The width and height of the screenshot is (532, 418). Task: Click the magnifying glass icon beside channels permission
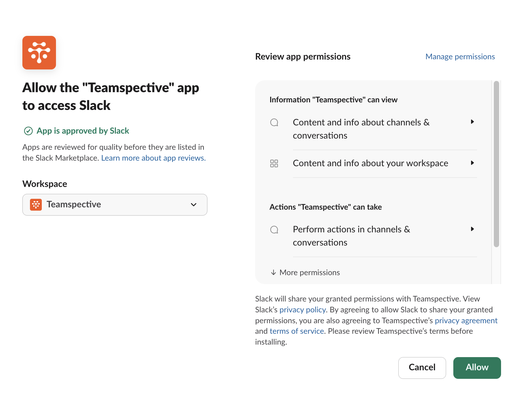pyautogui.click(x=274, y=122)
